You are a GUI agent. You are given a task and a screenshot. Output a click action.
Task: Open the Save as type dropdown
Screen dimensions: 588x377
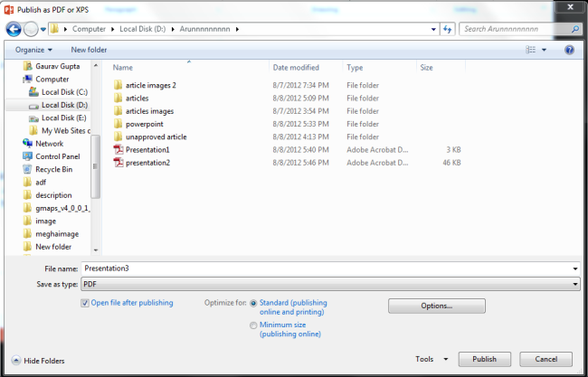330,284
